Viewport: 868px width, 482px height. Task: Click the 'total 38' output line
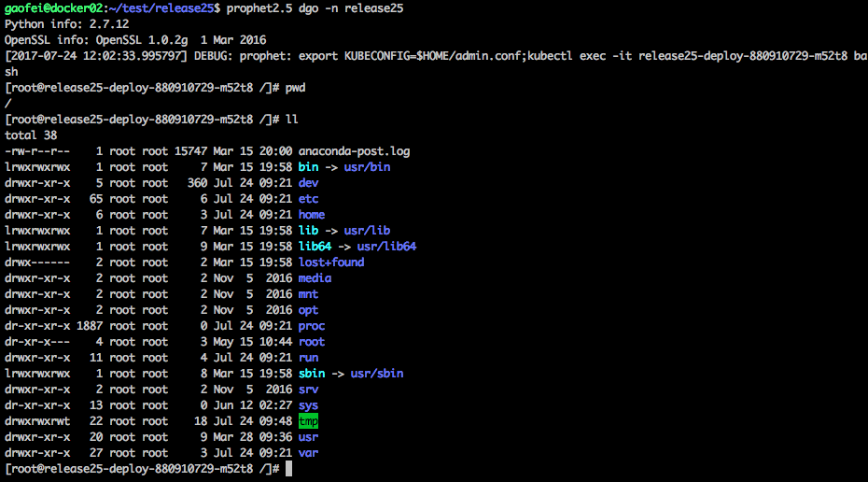click(31, 135)
